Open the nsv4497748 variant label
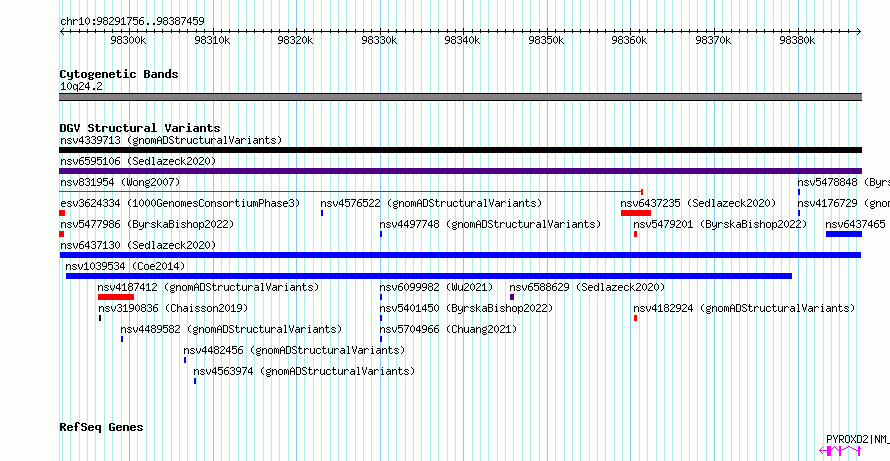The height and width of the screenshot is (461, 890). pos(490,224)
